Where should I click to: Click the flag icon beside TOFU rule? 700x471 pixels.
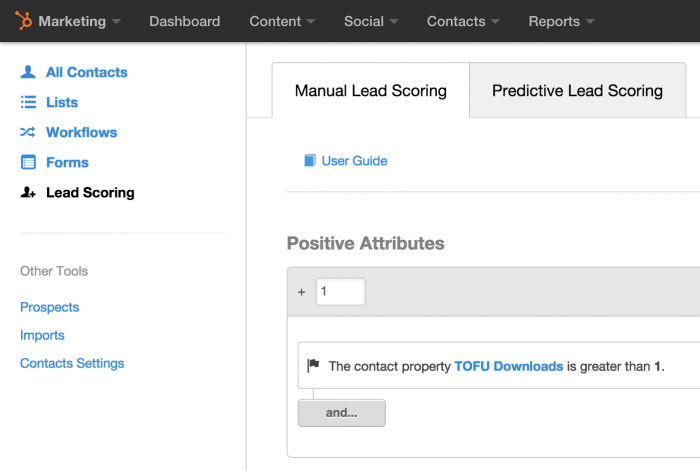313,366
